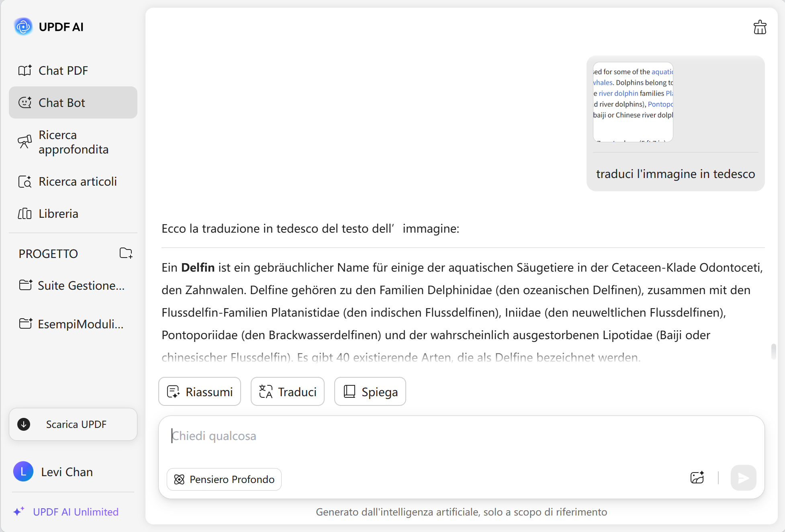Select the Chat Bot tool
This screenshot has height=532, width=785.
click(62, 102)
